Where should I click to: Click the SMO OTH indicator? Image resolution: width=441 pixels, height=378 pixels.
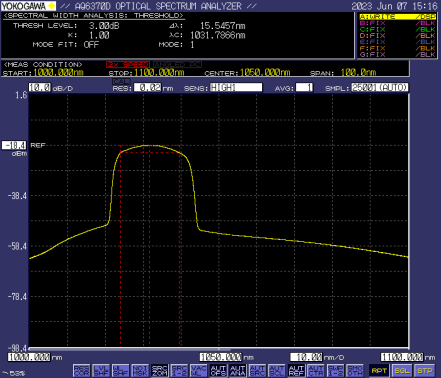click(x=355, y=370)
